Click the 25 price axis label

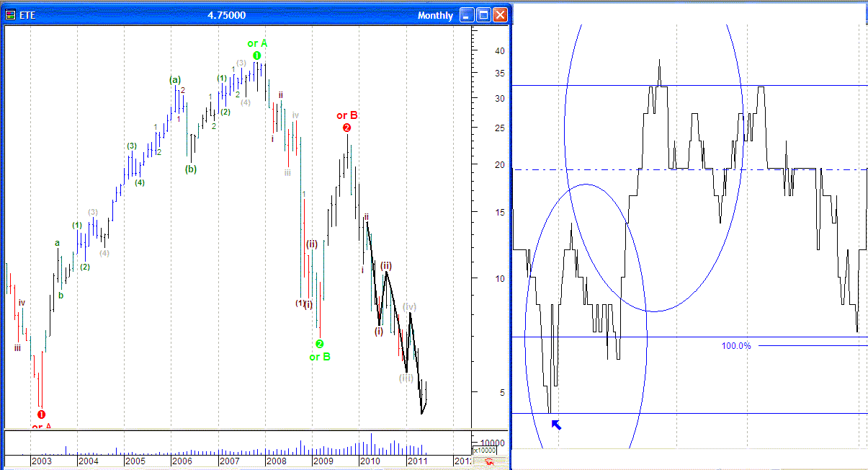(x=498, y=128)
